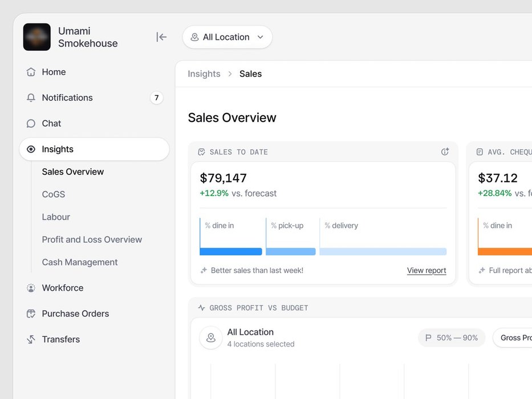
Task: Click the info icon on Sales To Date
Action: click(x=445, y=152)
